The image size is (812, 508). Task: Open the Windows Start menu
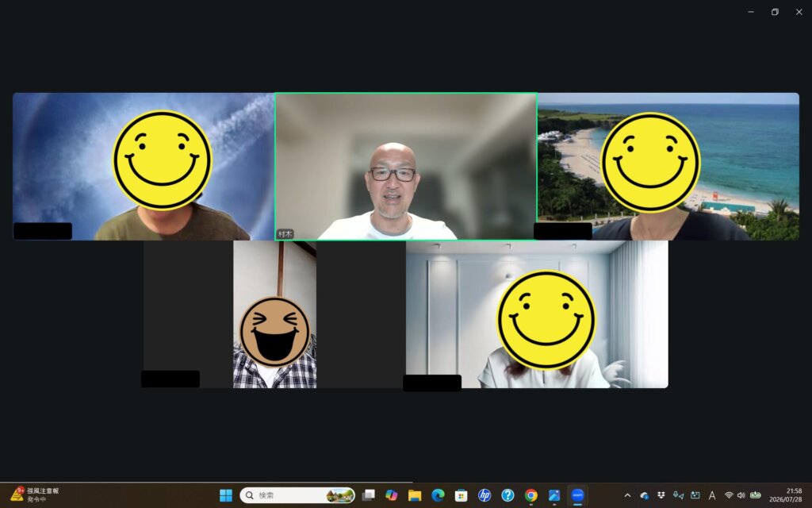226,495
